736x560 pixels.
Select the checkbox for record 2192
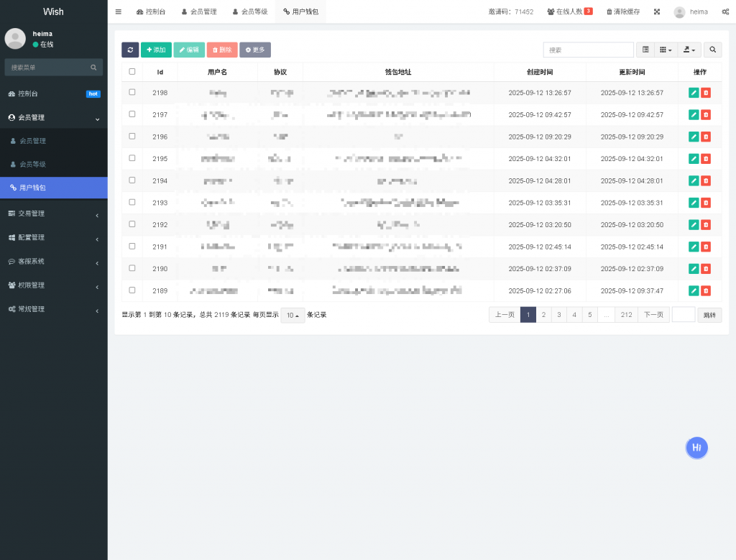[x=132, y=224]
